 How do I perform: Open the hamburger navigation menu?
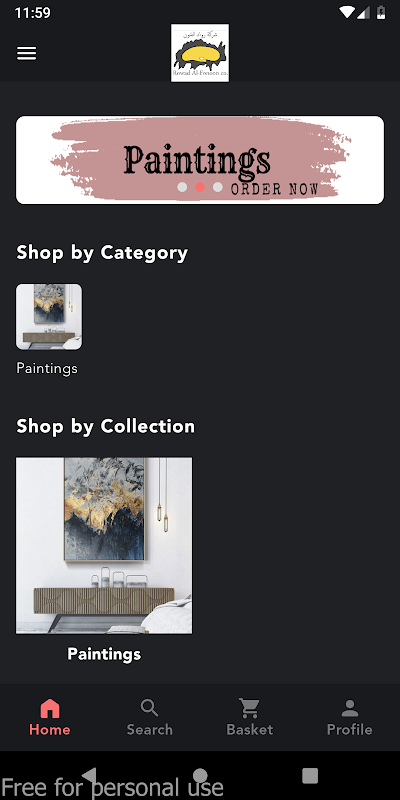coord(27,53)
